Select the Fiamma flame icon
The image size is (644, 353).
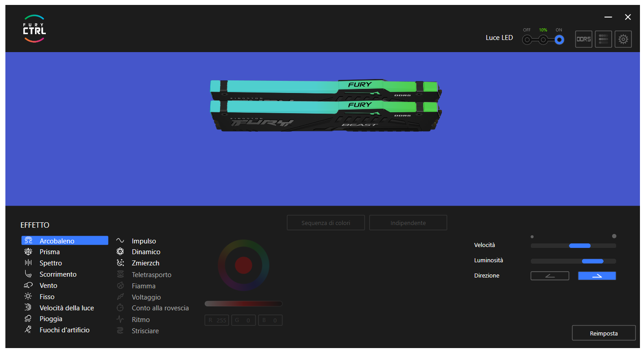click(x=120, y=286)
